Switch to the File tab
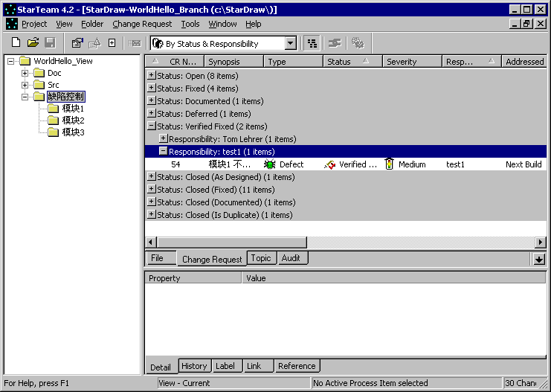Viewport: 551px width, 392px height. (x=161, y=258)
